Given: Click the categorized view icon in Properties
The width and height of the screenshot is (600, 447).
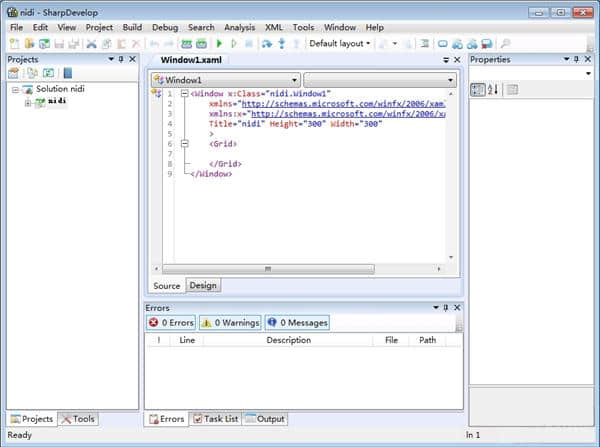Looking at the screenshot, I should tap(478, 90).
